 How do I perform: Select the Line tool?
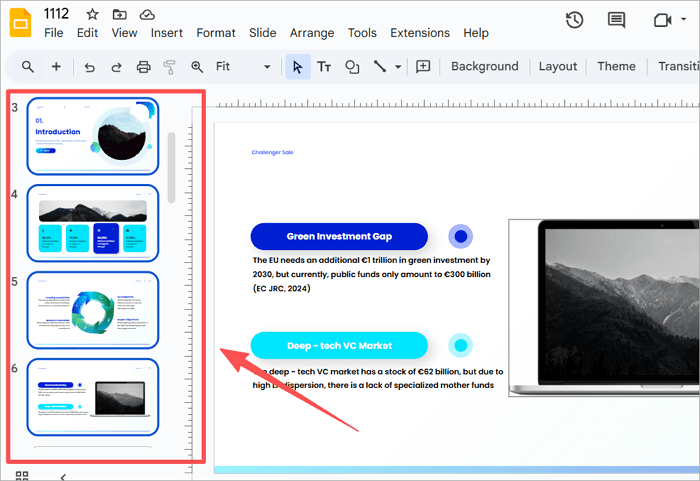point(380,67)
